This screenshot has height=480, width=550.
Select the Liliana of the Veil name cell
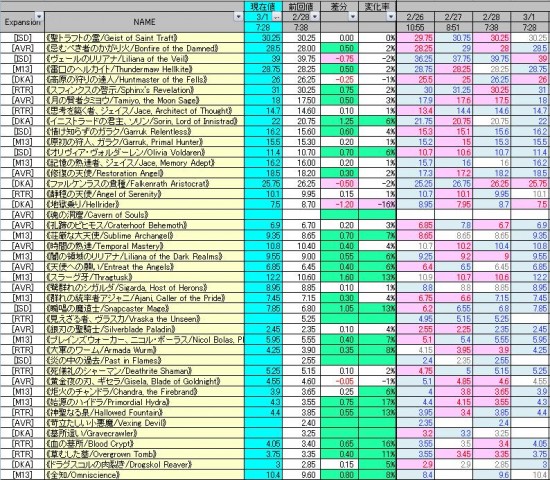(x=144, y=59)
